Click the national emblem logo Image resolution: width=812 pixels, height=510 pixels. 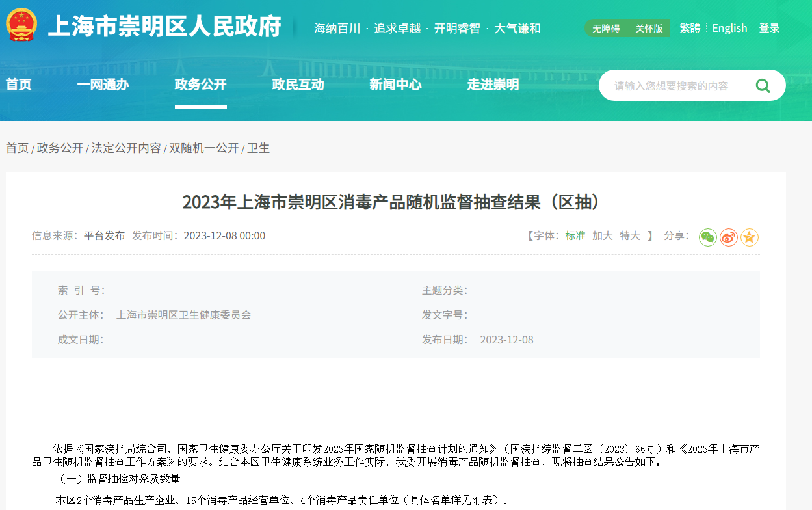click(x=21, y=26)
